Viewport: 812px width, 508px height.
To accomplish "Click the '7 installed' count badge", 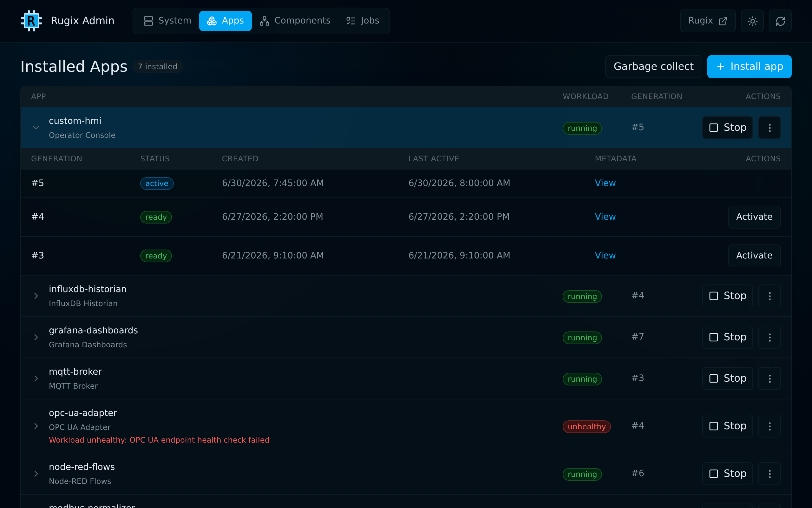I will (157, 67).
